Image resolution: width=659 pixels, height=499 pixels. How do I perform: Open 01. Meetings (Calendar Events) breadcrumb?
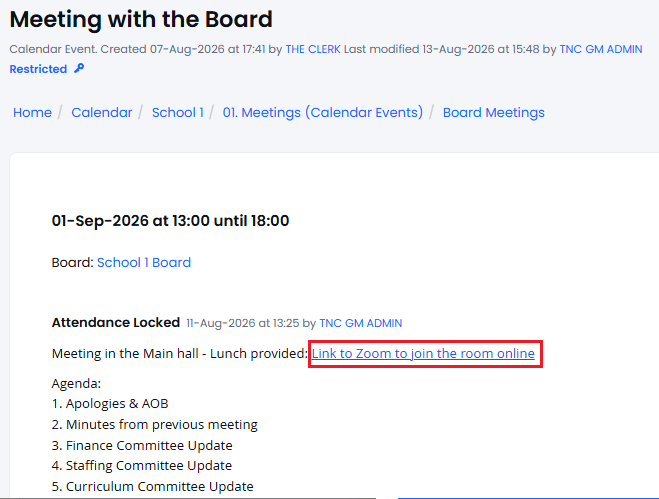click(323, 113)
